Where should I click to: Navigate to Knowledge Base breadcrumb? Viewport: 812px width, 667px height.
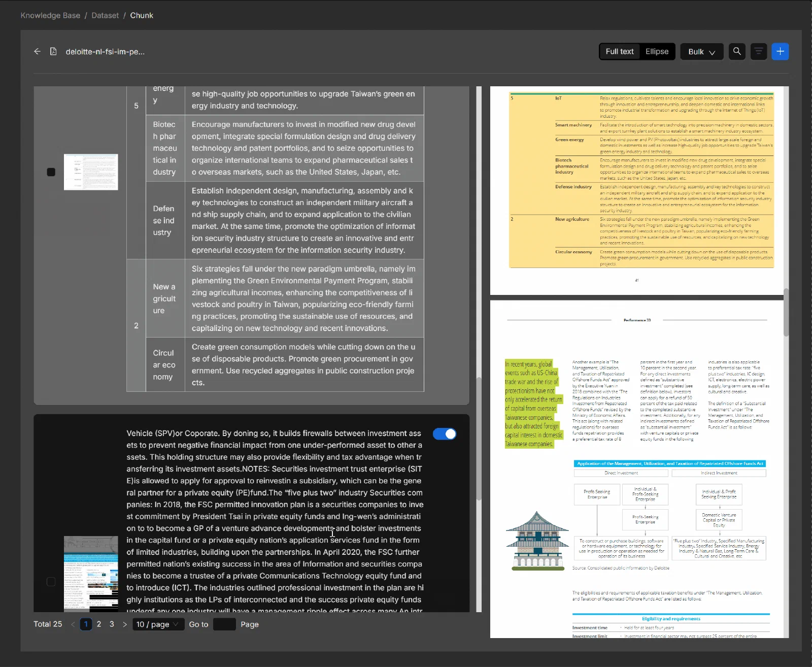50,15
